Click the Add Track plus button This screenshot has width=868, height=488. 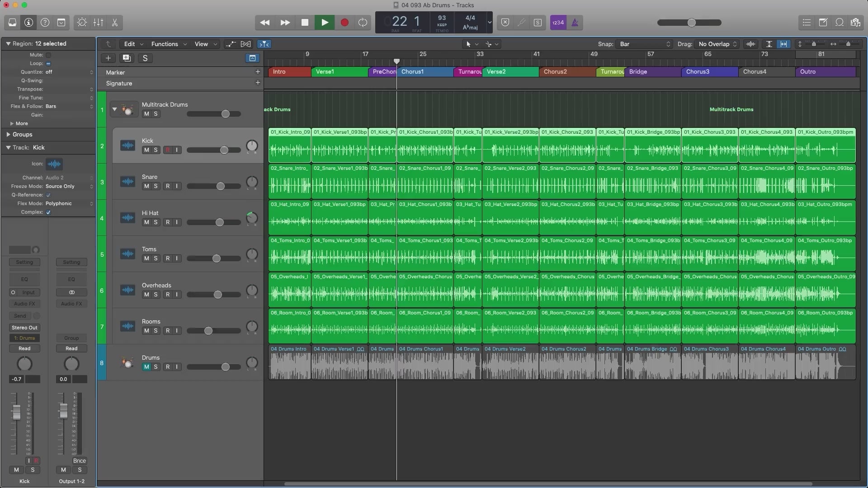coord(108,58)
